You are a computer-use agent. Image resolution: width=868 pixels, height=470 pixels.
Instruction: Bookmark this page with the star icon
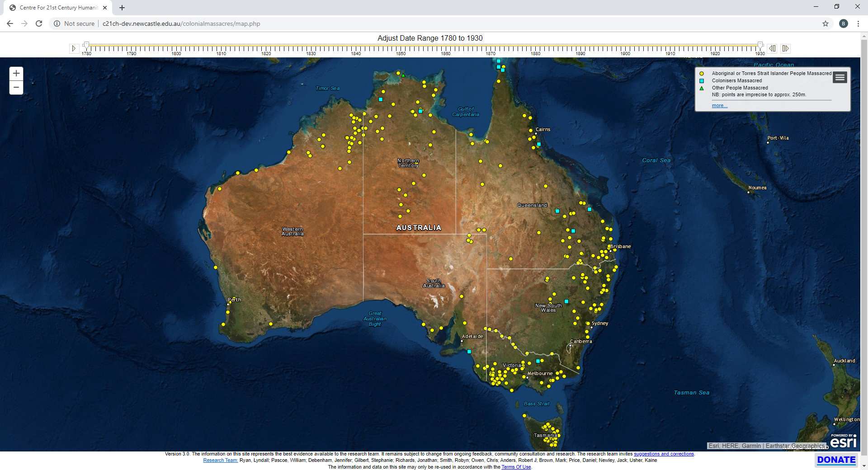click(825, 23)
